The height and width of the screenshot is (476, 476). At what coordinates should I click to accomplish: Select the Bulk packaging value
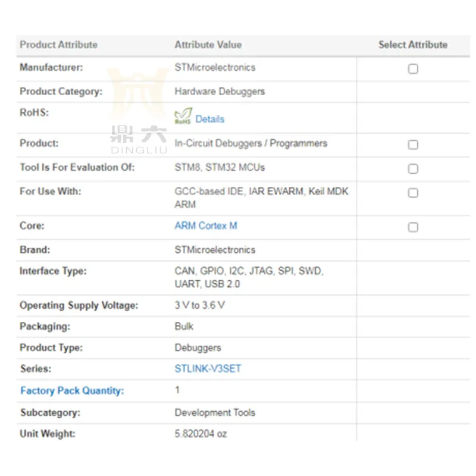pos(184,326)
